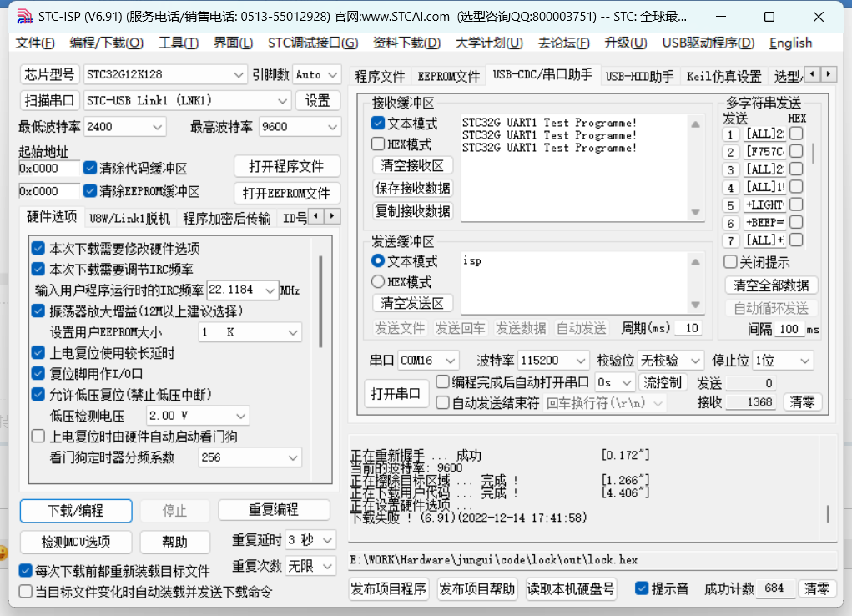Open the 低压检测电压 2.00 V dropdown
852x616 pixels.
click(x=239, y=416)
